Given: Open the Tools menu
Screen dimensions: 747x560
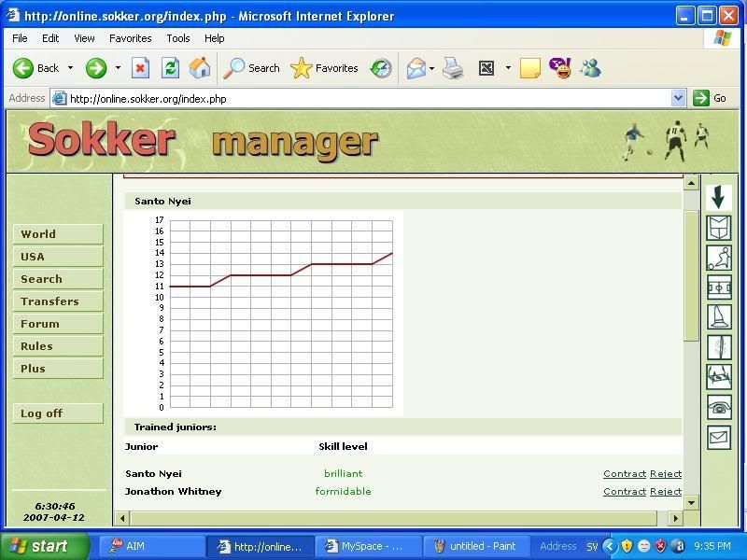Looking at the screenshot, I should tap(177, 38).
